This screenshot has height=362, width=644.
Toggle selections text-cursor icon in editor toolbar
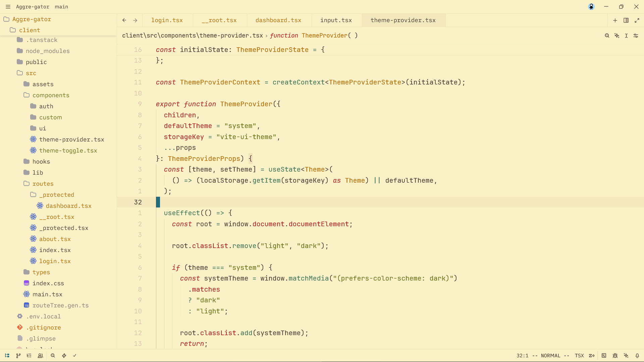click(x=626, y=36)
